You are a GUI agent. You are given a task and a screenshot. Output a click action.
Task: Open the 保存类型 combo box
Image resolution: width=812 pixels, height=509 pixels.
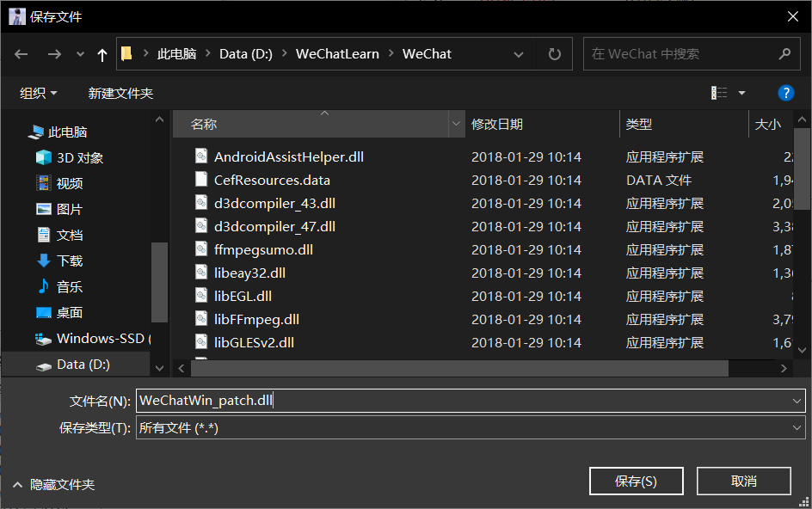[x=471, y=428]
